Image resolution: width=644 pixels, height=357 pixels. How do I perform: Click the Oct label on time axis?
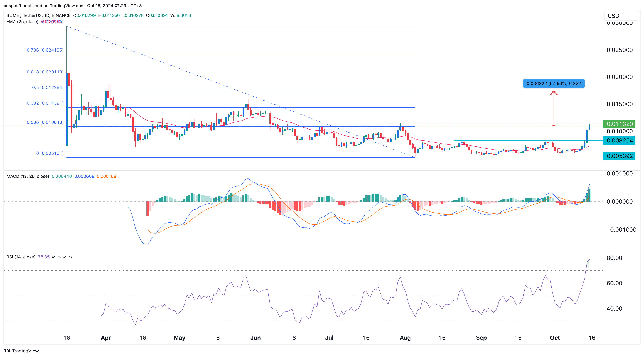point(555,338)
